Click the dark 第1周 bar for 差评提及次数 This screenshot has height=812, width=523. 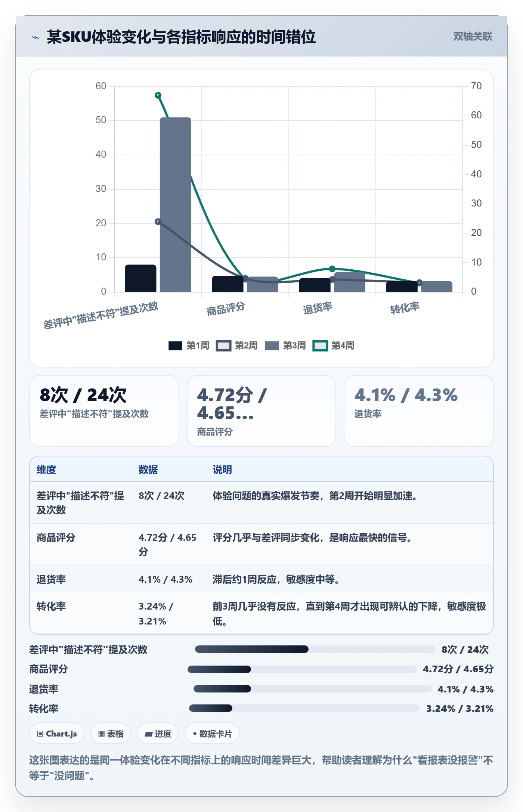click(140, 278)
